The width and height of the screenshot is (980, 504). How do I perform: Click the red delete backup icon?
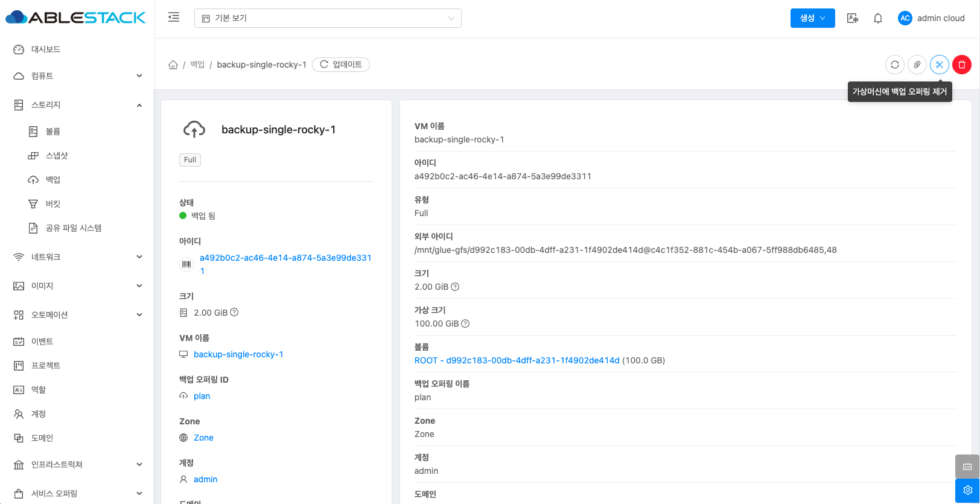[962, 65]
